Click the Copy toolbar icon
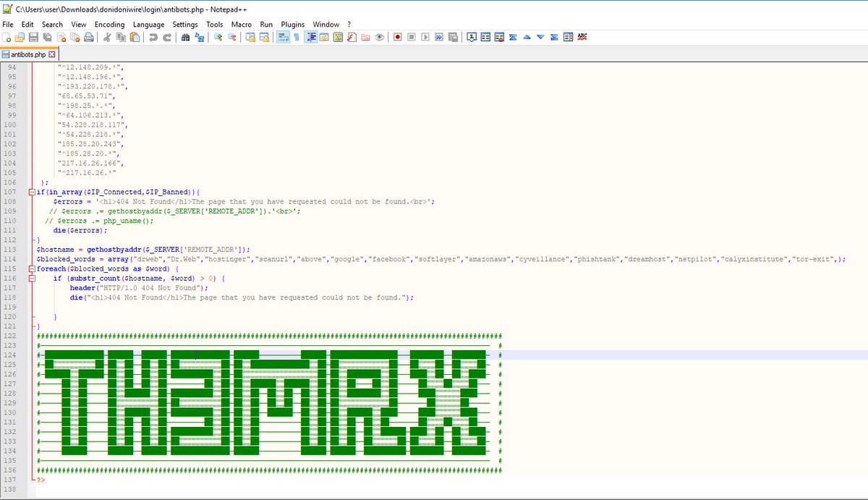 pos(119,37)
